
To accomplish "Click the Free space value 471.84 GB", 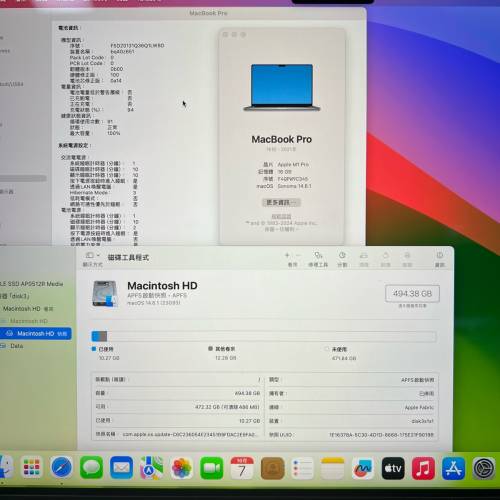I will (x=344, y=358).
